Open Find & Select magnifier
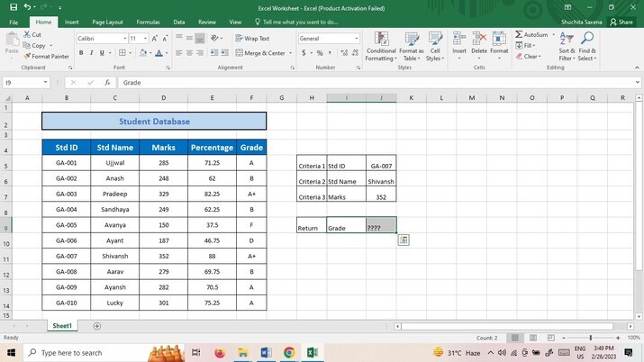 tap(587, 47)
